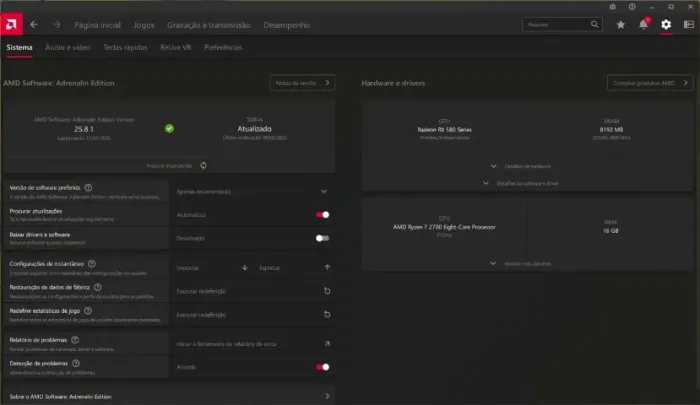Click the Notas da versão button
The image size is (700, 405).
(301, 83)
